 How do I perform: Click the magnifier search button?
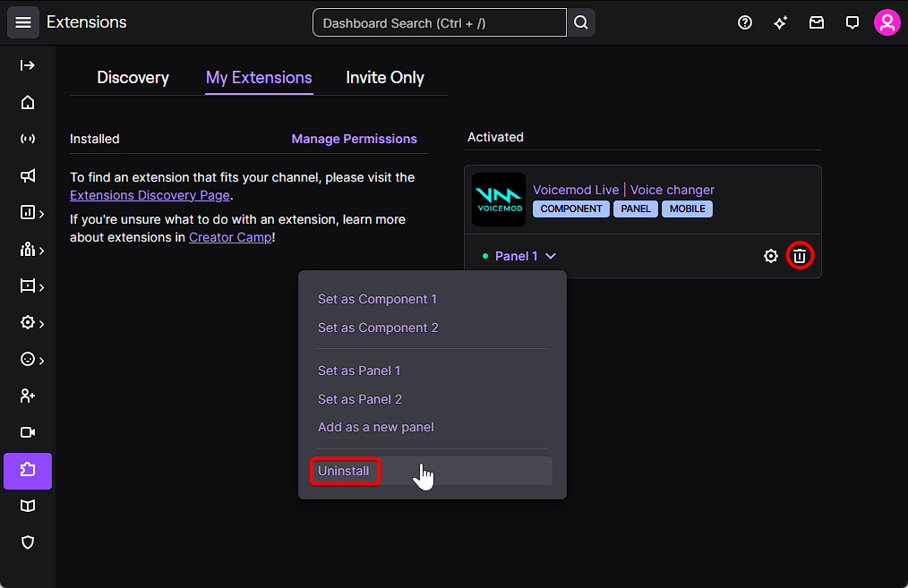point(581,23)
